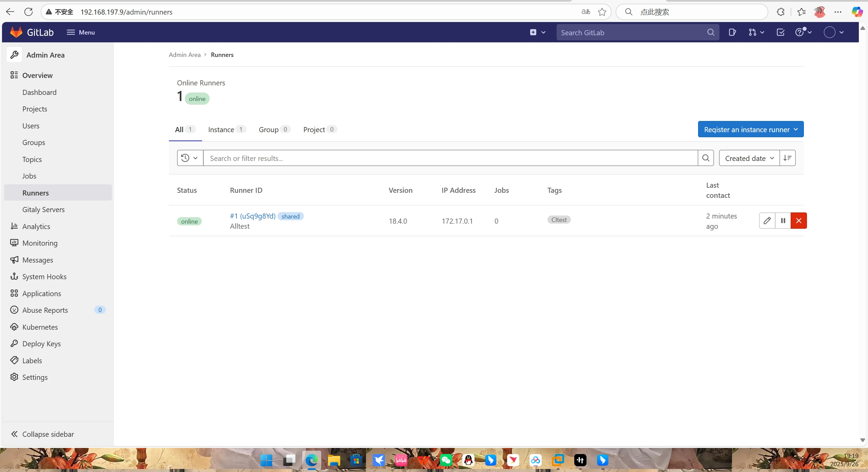Click the Admin Area wrench icon

coord(14,55)
